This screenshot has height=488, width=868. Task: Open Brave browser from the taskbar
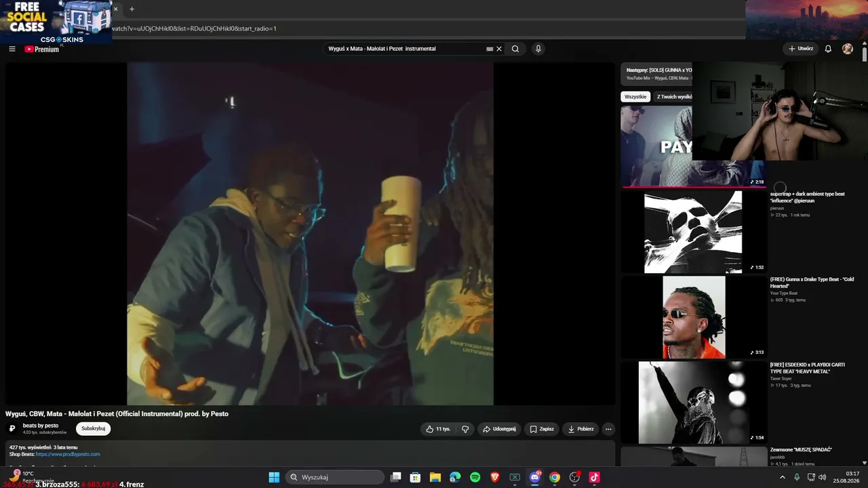(495, 477)
